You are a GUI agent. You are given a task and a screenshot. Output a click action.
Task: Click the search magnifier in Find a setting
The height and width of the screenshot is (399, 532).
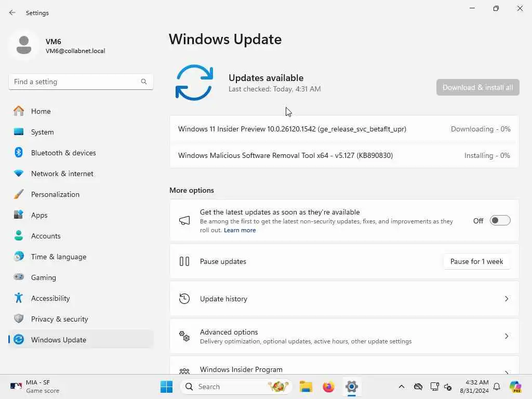pos(144,82)
